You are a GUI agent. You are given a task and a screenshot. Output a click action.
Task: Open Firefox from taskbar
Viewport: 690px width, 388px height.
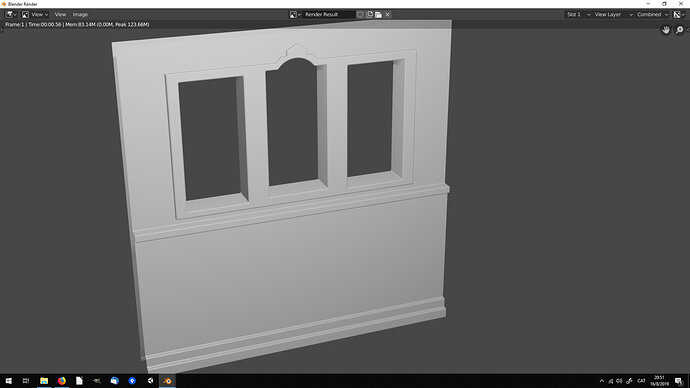tap(62, 381)
